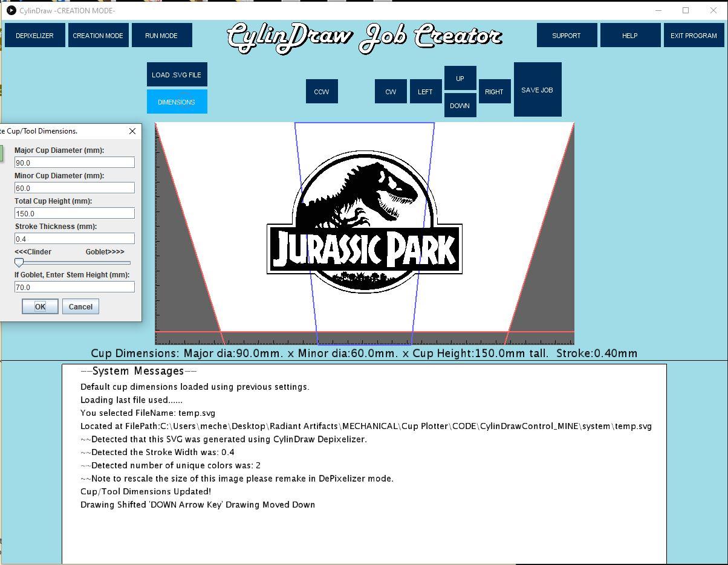Click EXIT PROGRAM button
Screen dimensions: 728x565
pyautogui.click(x=694, y=36)
